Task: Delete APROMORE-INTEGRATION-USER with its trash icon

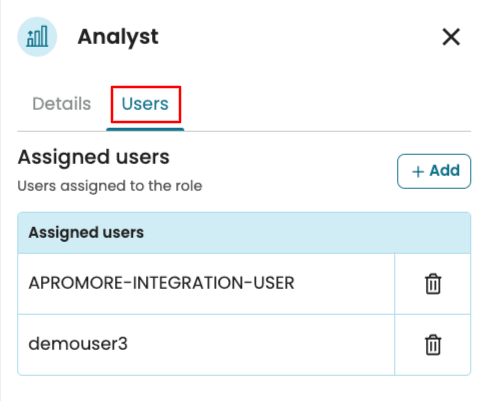Action: [x=433, y=284]
